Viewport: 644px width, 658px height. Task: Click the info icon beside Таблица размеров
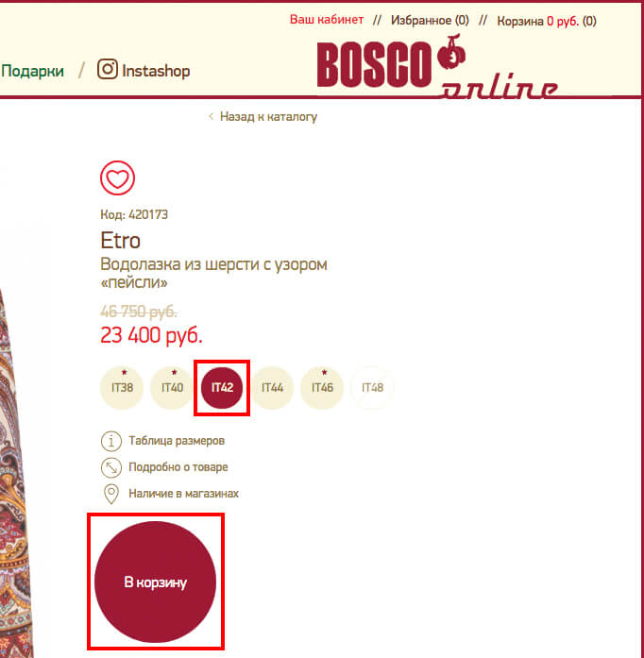111,441
